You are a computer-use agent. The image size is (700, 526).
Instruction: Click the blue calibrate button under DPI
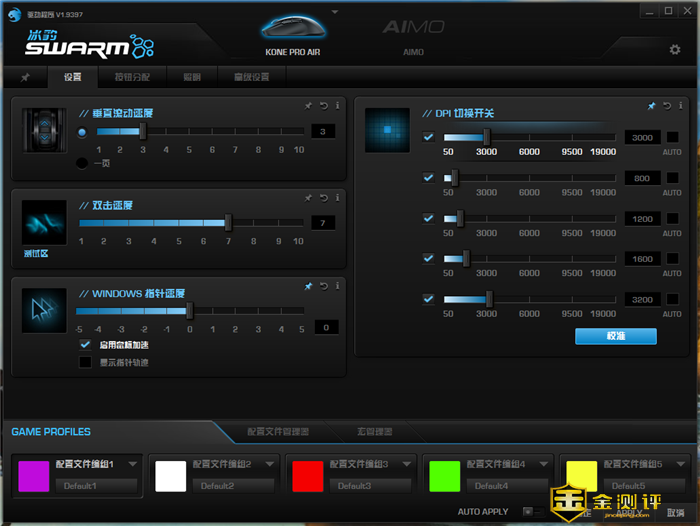click(x=615, y=336)
